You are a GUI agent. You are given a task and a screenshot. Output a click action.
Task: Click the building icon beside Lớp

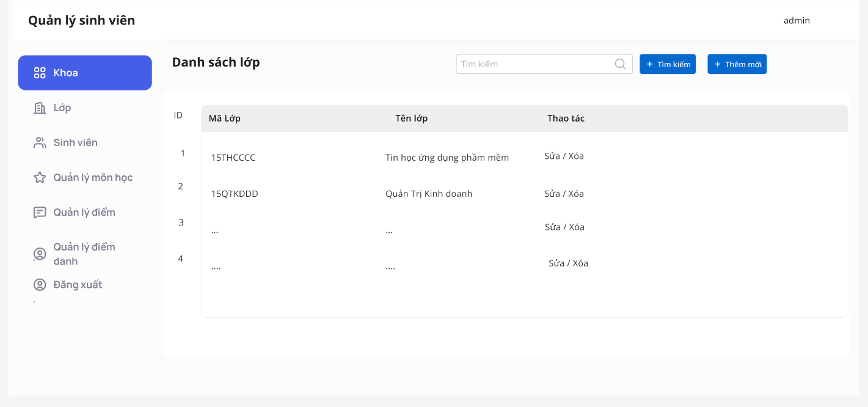point(40,108)
